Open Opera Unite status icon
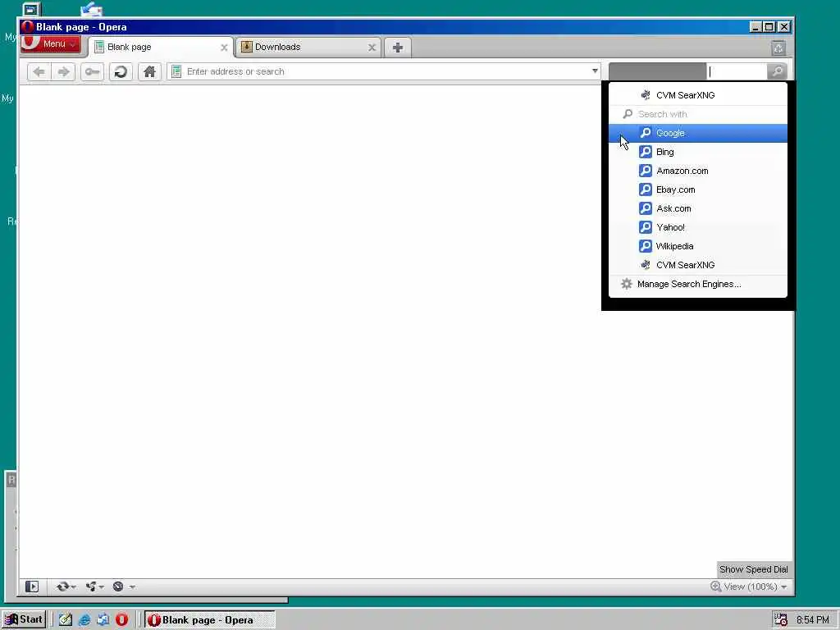The width and height of the screenshot is (840, 630). tap(92, 587)
